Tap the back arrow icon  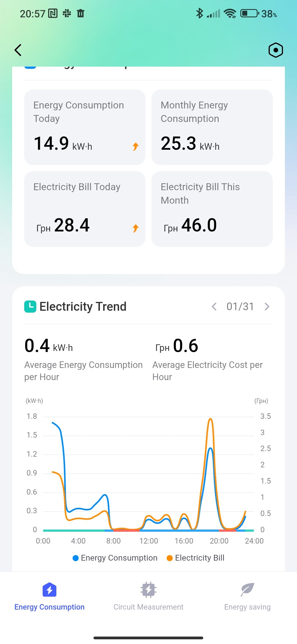(18, 50)
